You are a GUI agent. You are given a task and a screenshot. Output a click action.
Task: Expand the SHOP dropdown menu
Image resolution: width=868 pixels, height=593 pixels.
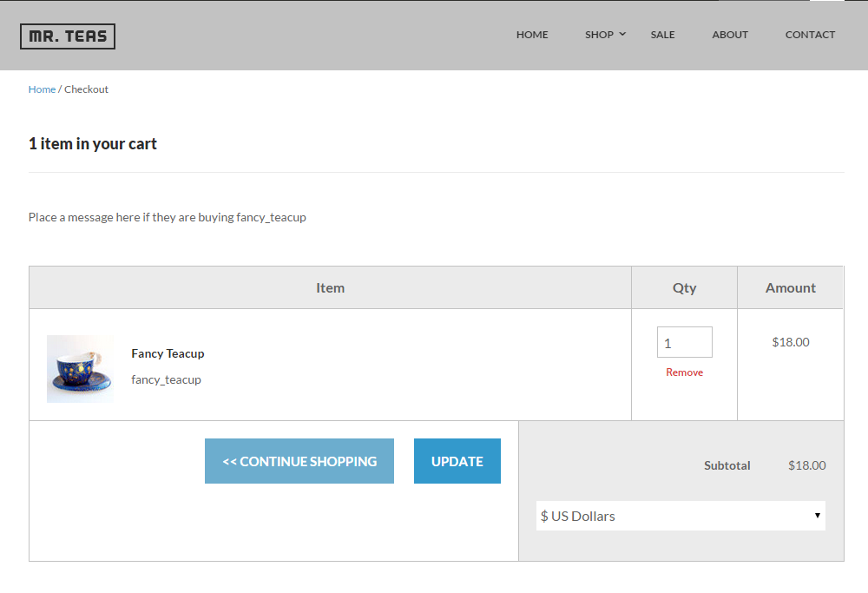point(605,35)
